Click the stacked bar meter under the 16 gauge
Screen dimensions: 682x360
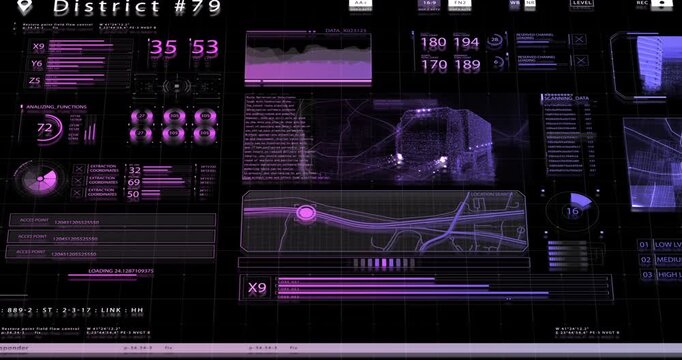coord(568,253)
